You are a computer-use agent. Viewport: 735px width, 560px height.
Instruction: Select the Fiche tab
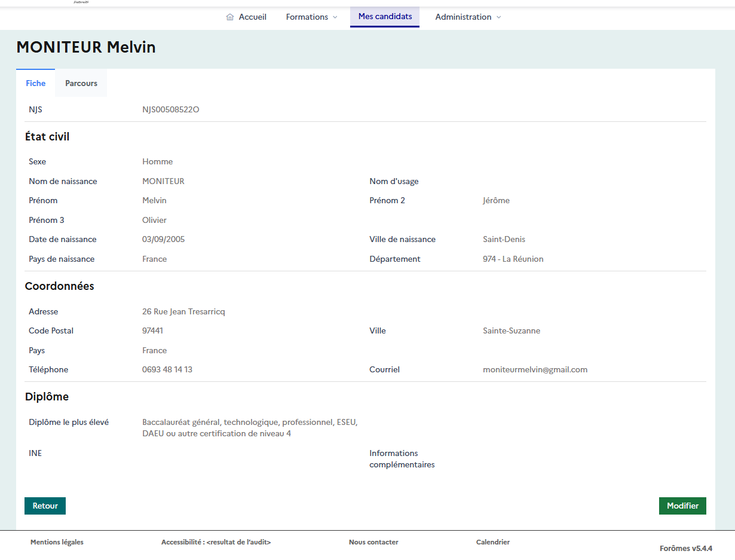[x=36, y=83]
